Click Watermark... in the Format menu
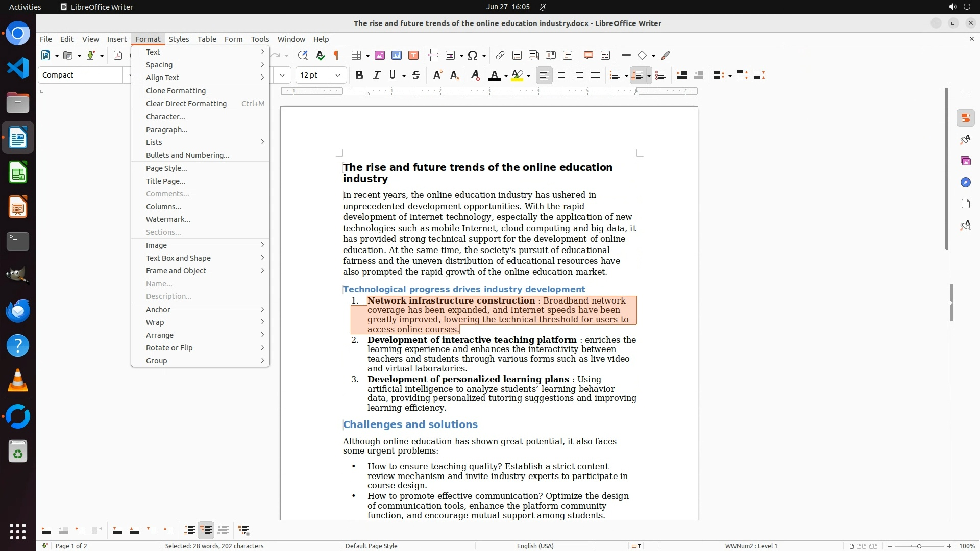This screenshot has width=980, height=551. [x=168, y=219]
